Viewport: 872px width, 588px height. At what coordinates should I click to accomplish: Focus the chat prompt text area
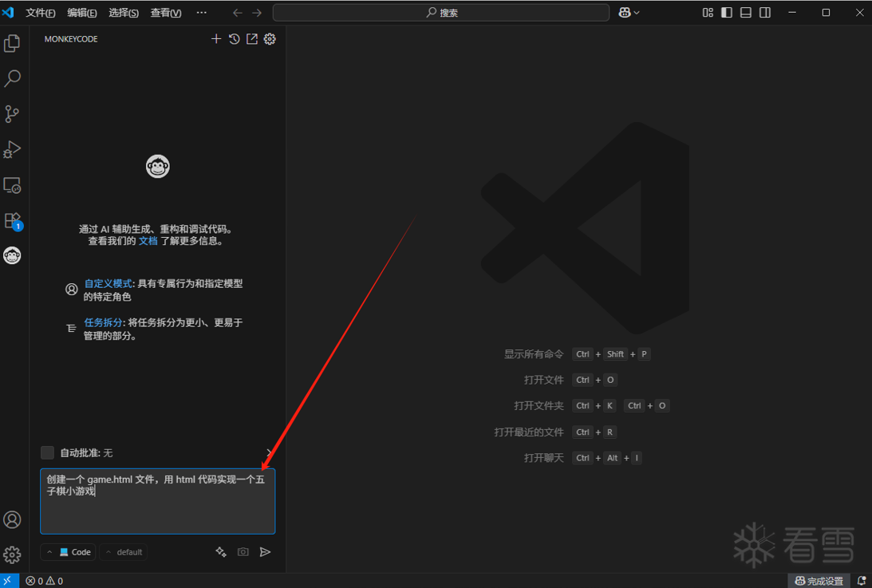(x=157, y=501)
